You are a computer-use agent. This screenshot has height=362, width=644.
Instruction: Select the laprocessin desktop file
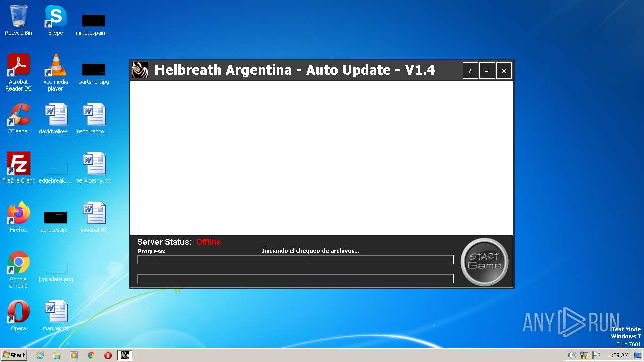pyautogui.click(x=56, y=221)
